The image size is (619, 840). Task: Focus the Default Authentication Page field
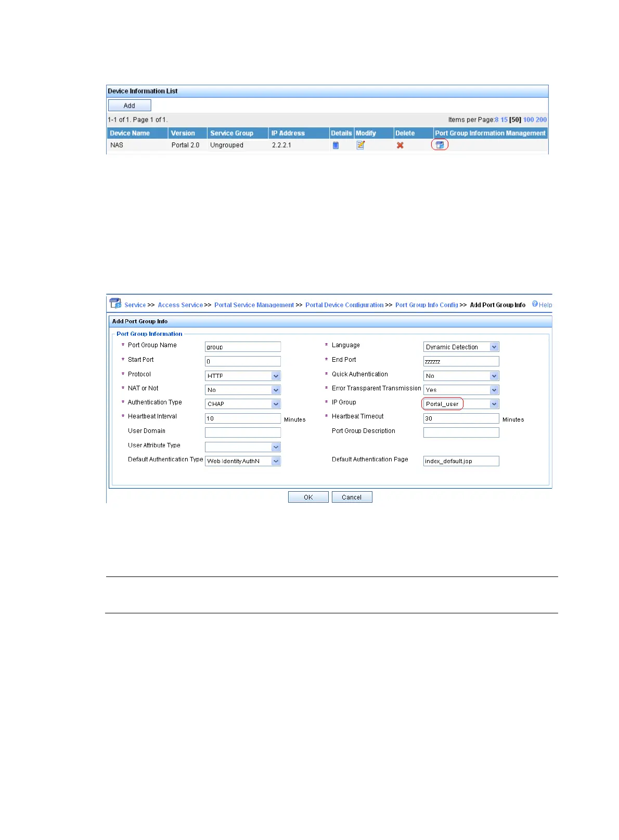[x=461, y=461]
